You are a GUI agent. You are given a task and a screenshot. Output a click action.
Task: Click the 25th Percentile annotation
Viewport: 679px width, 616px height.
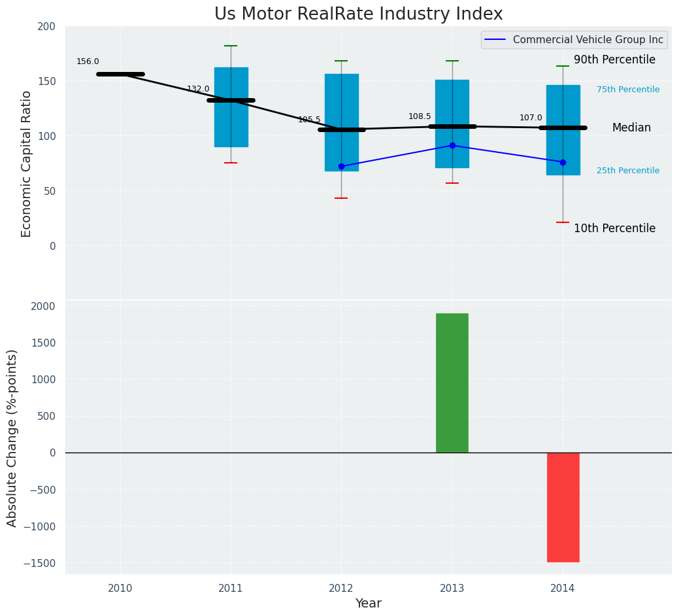627,171
